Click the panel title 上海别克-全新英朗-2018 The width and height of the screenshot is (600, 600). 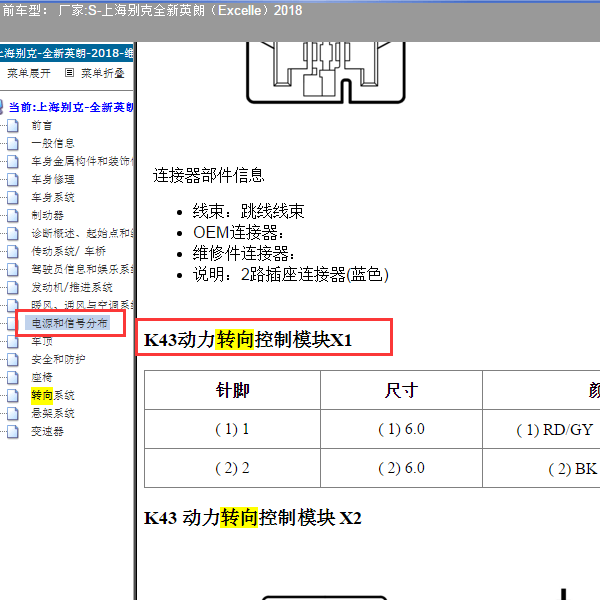(x=67, y=53)
